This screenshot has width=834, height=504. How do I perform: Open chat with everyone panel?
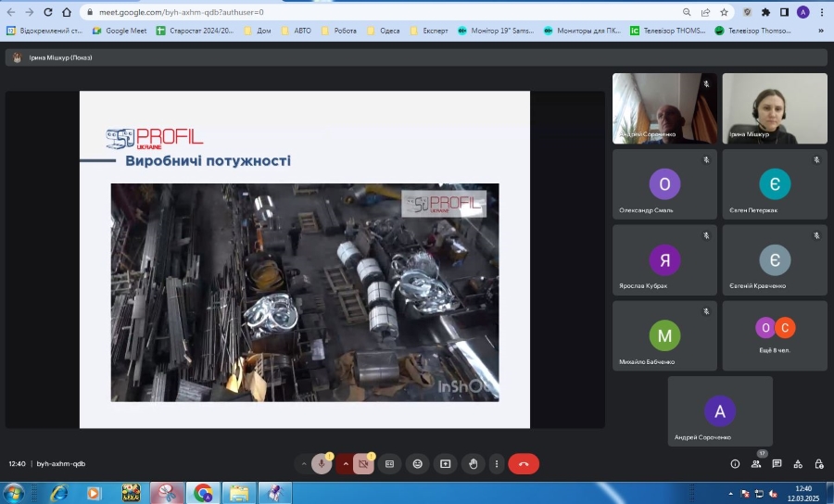[x=777, y=463]
